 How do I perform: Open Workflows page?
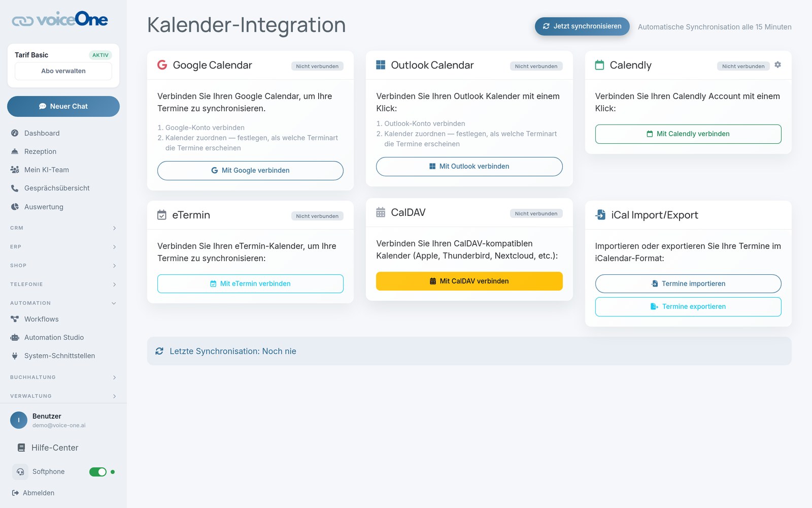(x=63, y=319)
